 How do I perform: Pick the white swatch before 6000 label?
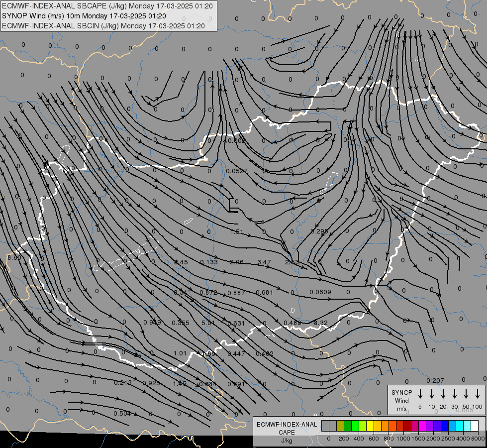click(474, 426)
